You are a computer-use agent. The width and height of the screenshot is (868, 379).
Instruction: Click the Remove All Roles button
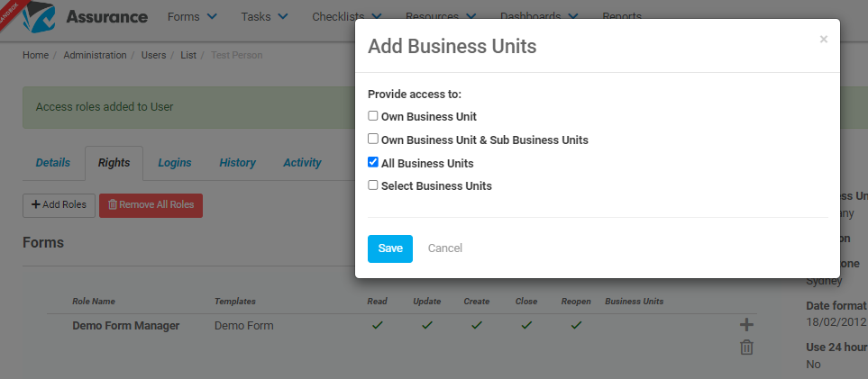pos(151,205)
